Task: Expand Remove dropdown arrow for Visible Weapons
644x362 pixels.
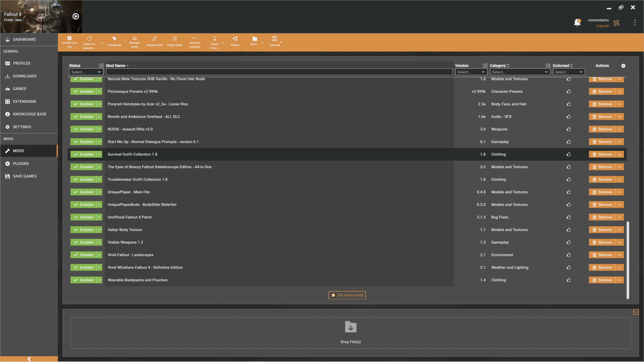Action: coord(620,242)
